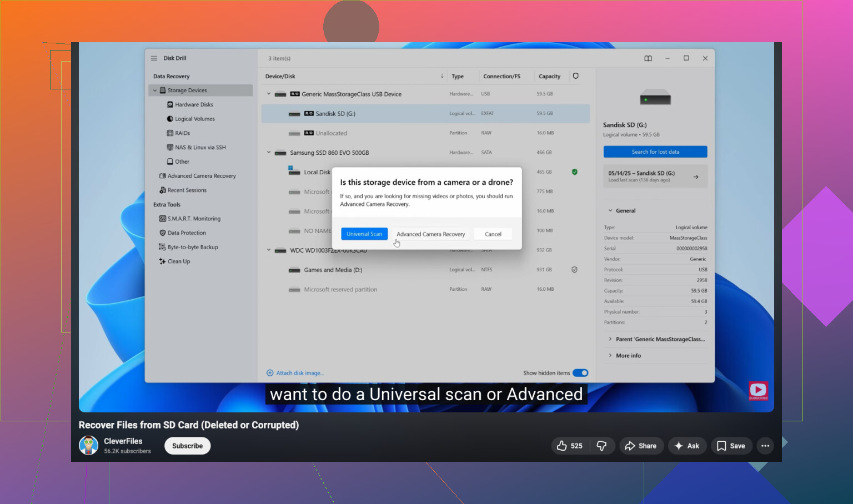The image size is (853, 504).
Task: Open the 05/14/25 Sandisk SD last scan session
Action: pos(655,177)
